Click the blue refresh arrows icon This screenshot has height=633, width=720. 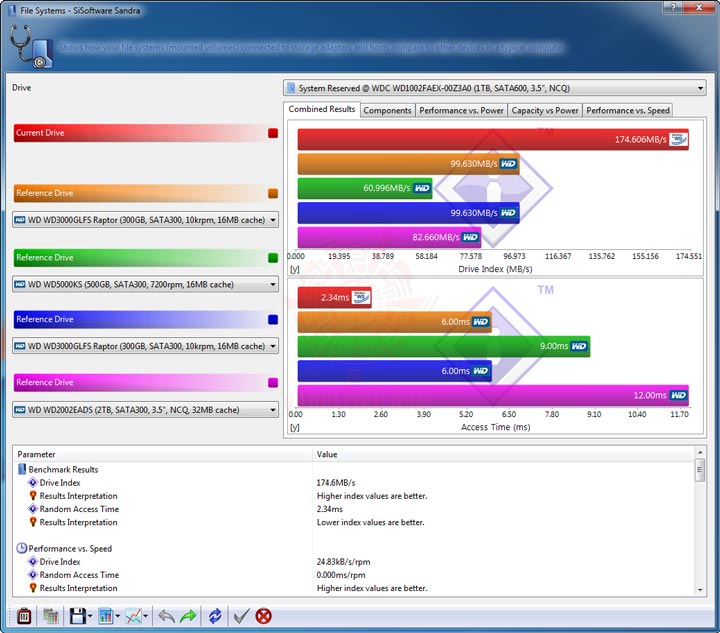(x=215, y=616)
